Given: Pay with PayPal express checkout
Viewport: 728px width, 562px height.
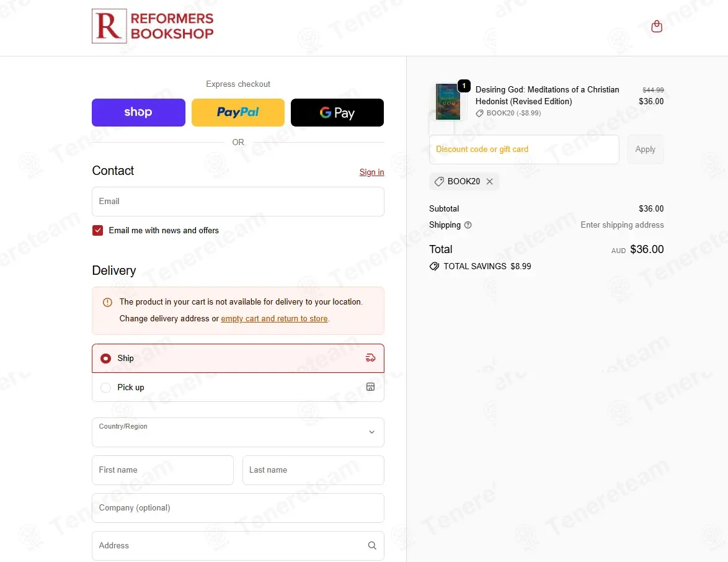Looking at the screenshot, I should [237, 112].
